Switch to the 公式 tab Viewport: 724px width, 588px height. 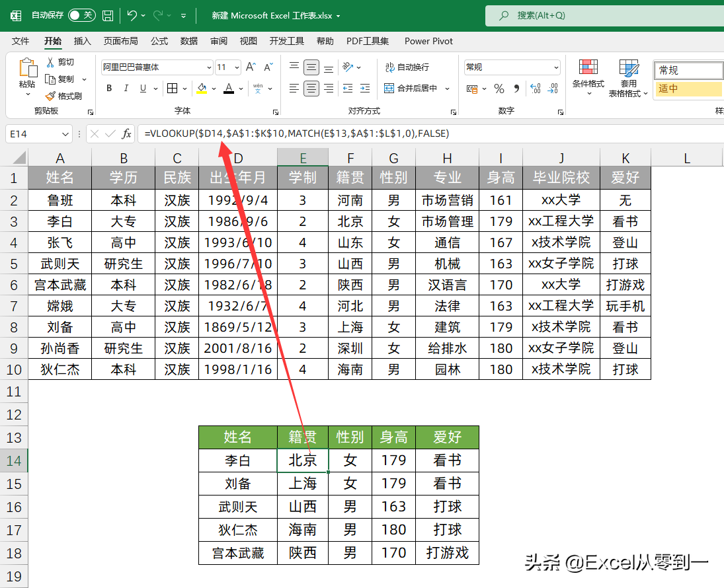159,41
